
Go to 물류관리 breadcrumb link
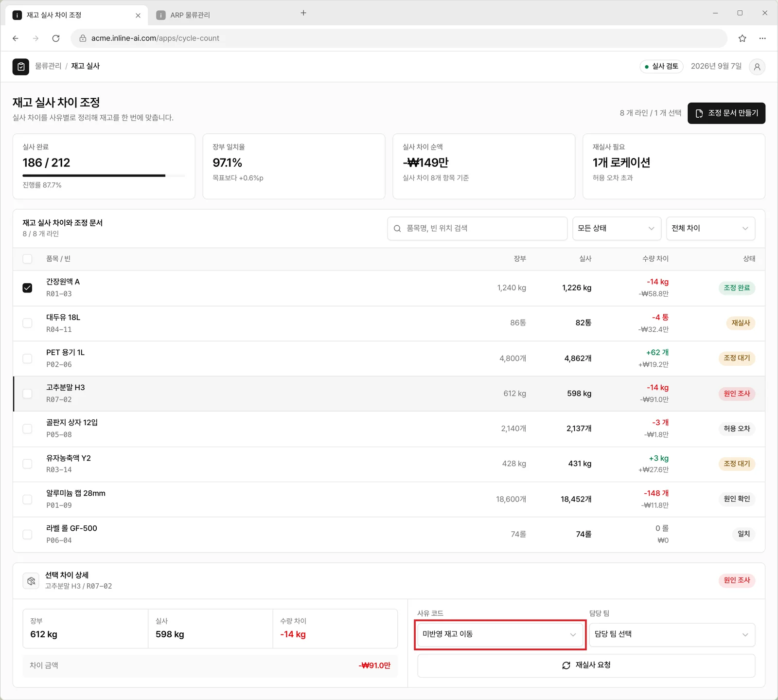(48, 66)
